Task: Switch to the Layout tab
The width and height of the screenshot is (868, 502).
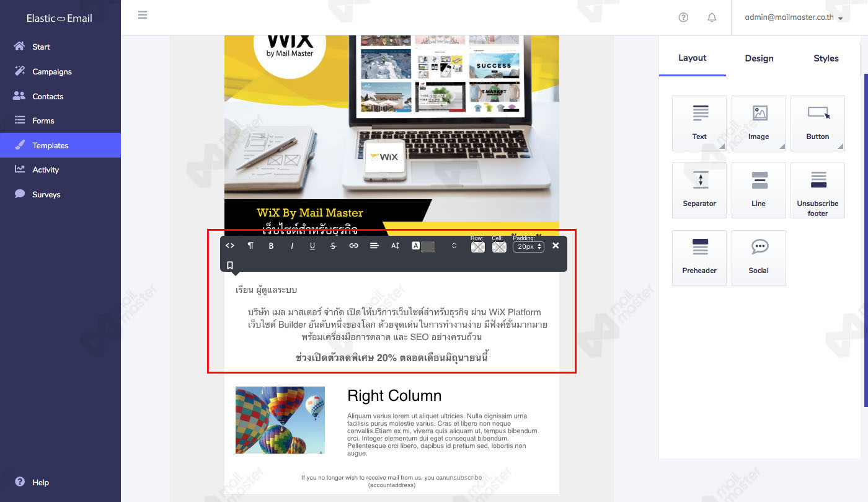Action: coord(692,58)
